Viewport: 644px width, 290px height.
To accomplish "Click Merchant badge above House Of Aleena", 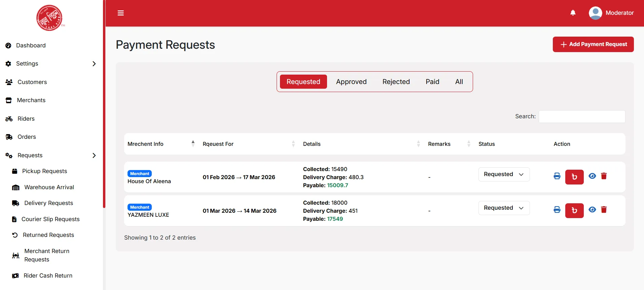I will [x=140, y=174].
